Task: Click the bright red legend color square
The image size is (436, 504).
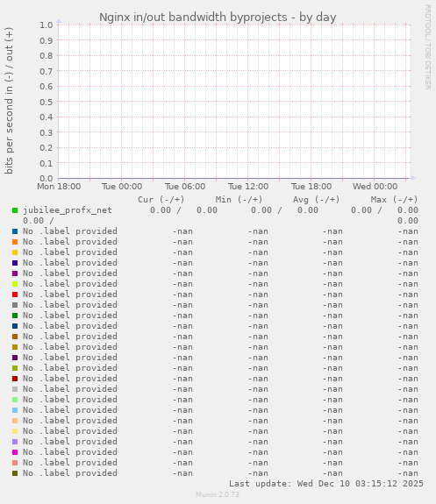Action: (15, 295)
